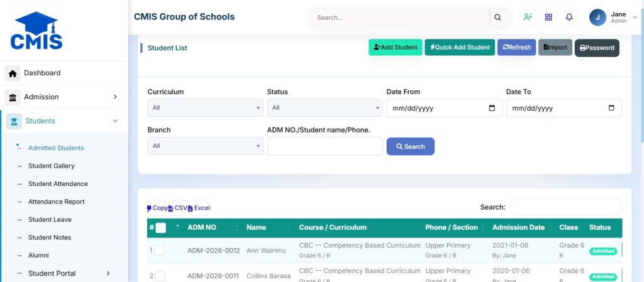The image size is (644, 282).
Task: Open the Branch dropdown
Action: [206, 146]
